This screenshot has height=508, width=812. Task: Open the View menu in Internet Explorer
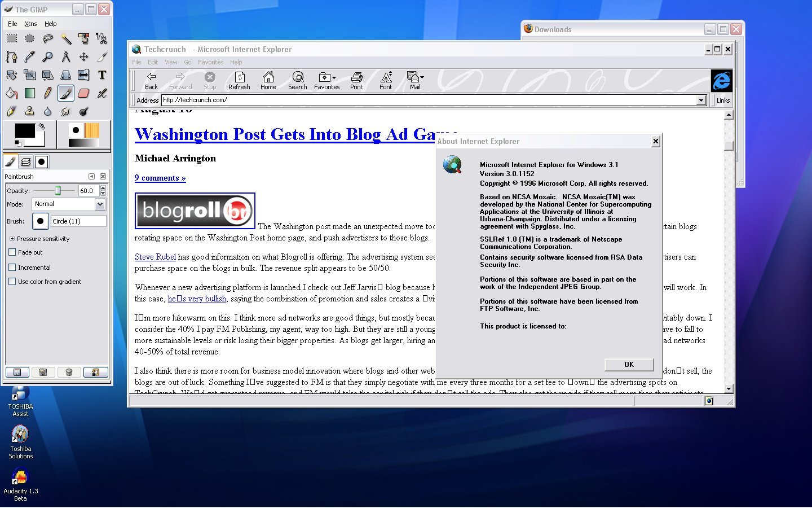[171, 62]
